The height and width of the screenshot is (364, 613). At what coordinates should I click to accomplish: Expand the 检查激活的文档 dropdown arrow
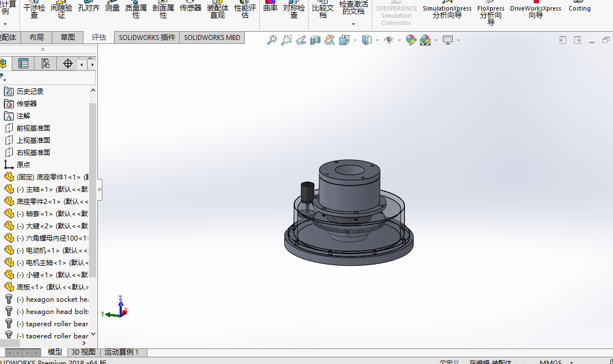(353, 24)
